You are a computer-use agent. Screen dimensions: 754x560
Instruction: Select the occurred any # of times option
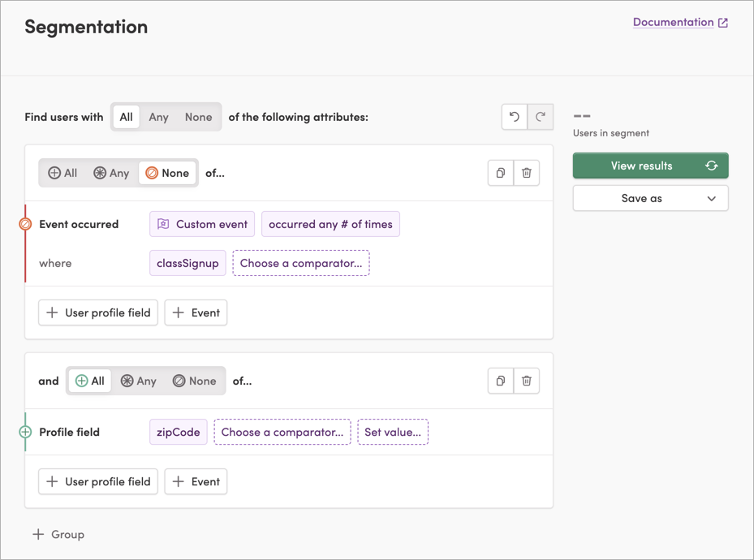pos(330,224)
